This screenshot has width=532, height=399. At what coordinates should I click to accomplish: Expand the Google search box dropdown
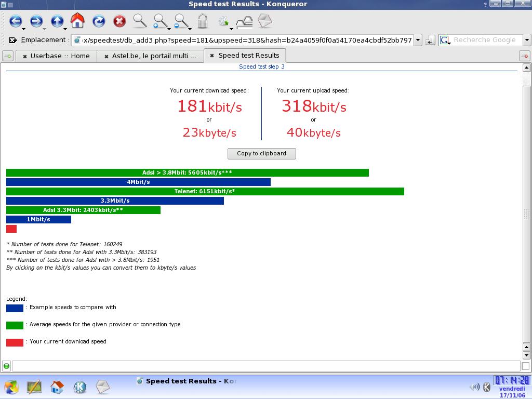coord(526,40)
